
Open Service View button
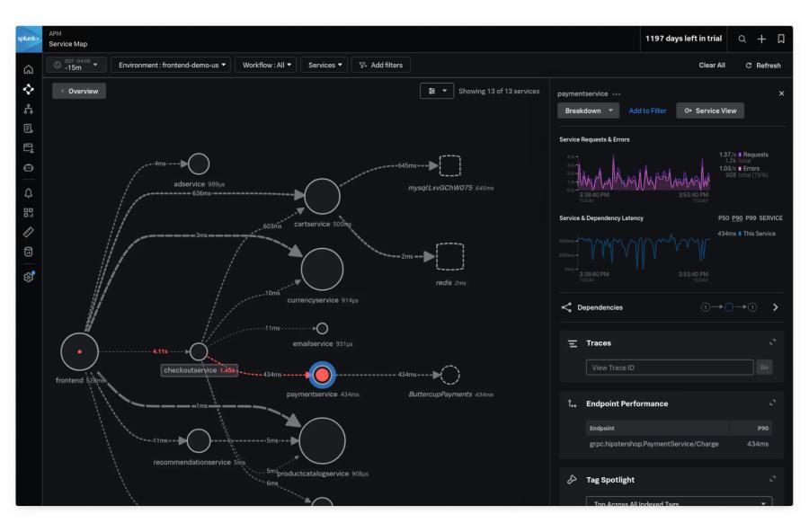point(710,111)
